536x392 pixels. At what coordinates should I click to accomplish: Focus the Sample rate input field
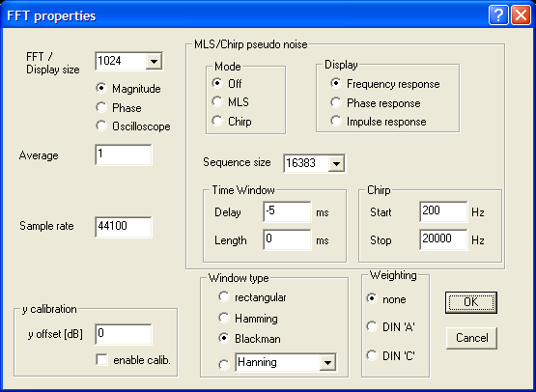click(124, 227)
